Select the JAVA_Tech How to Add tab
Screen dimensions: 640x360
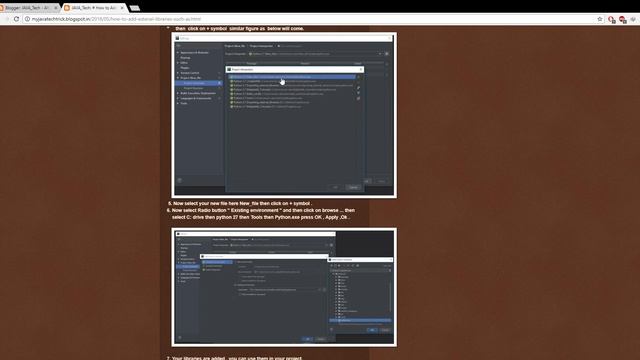(x=94, y=8)
